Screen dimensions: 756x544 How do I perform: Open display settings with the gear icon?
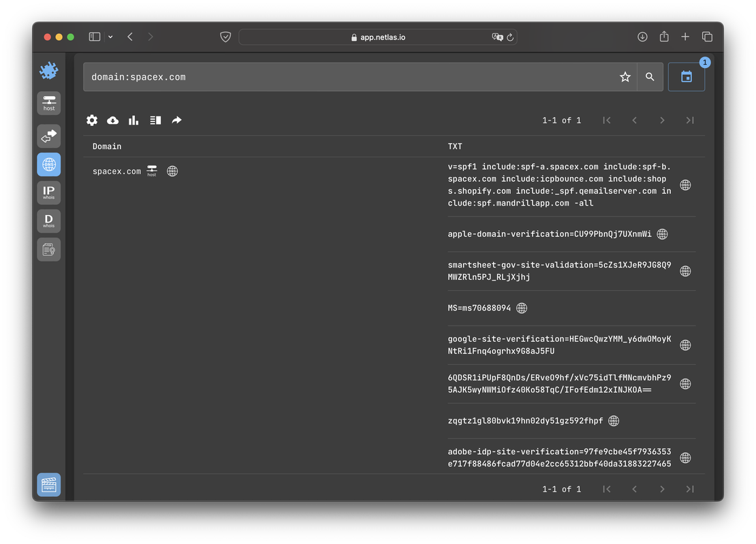[92, 120]
